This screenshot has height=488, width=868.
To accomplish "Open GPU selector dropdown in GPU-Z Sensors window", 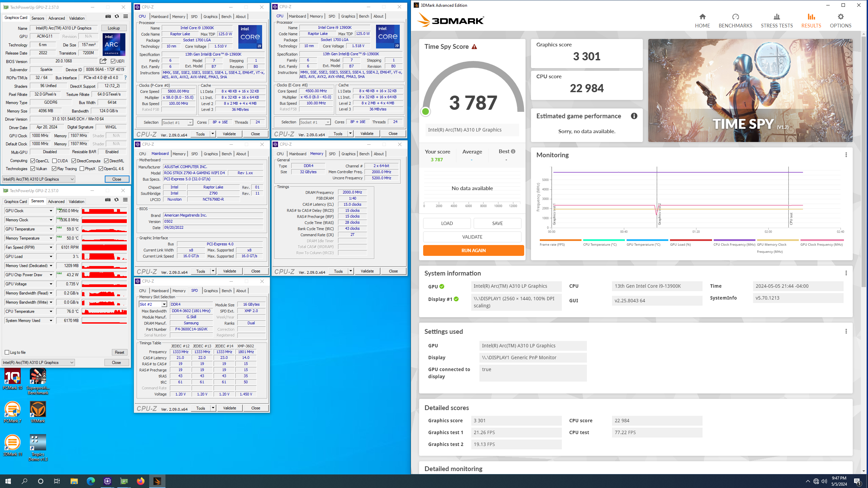I will tap(38, 363).
